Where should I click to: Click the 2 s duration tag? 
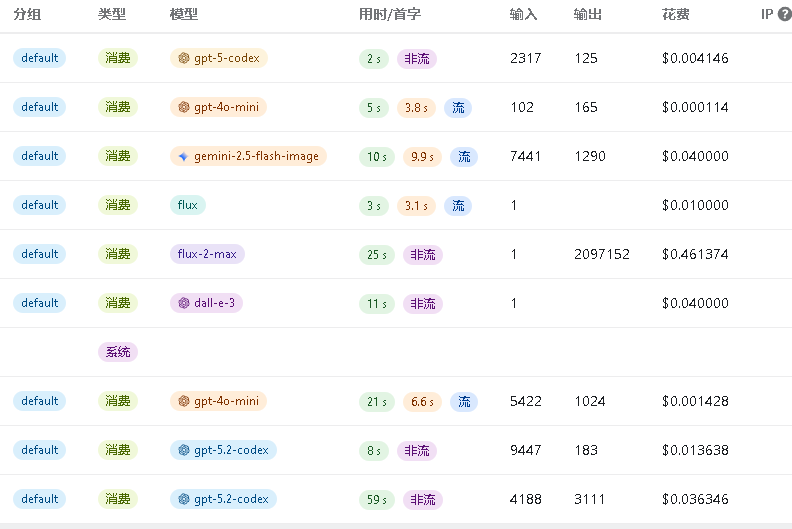pyautogui.click(x=374, y=59)
